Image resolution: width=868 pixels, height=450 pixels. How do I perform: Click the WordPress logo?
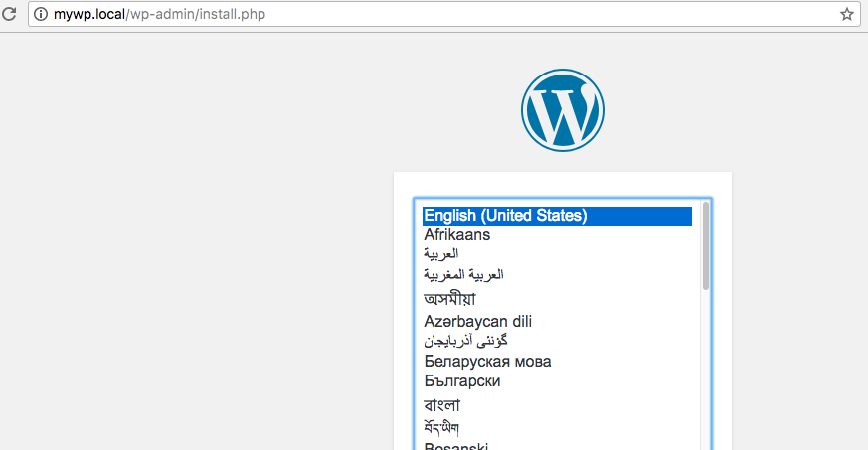[x=563, y=110]
